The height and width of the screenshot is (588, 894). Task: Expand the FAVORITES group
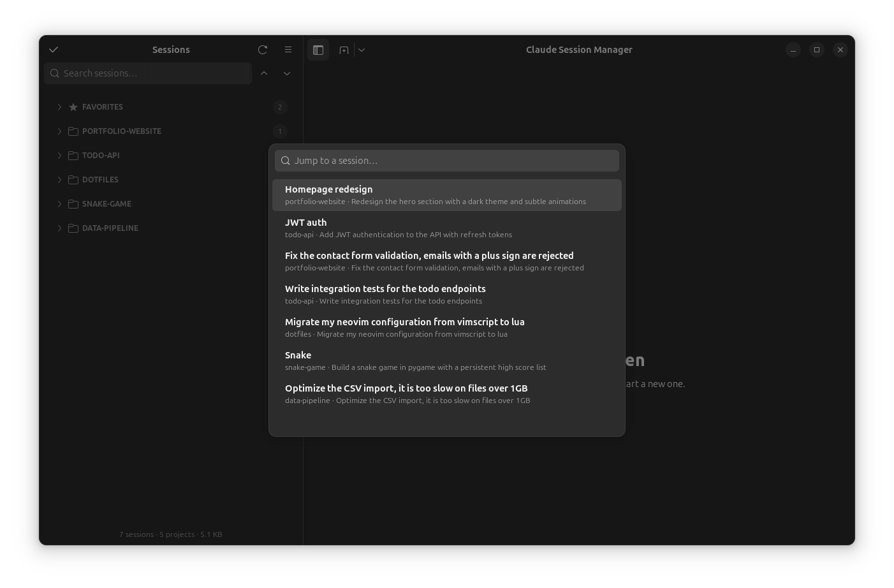click(x=59, y=107)
